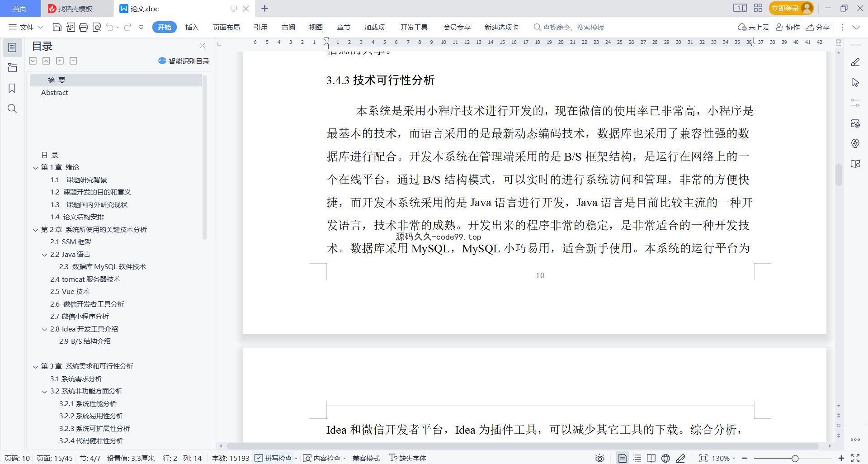Collapse 第2章 系统所使用的关键技术分析
The width and height of the screenshot is (868, 464).
tap(35, 230)
